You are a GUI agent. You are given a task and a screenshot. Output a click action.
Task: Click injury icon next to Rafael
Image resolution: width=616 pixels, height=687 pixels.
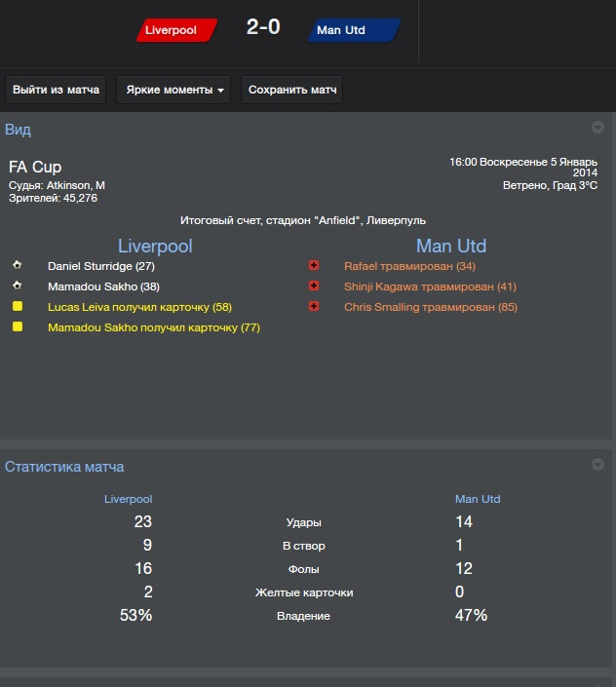click(314, 265)
